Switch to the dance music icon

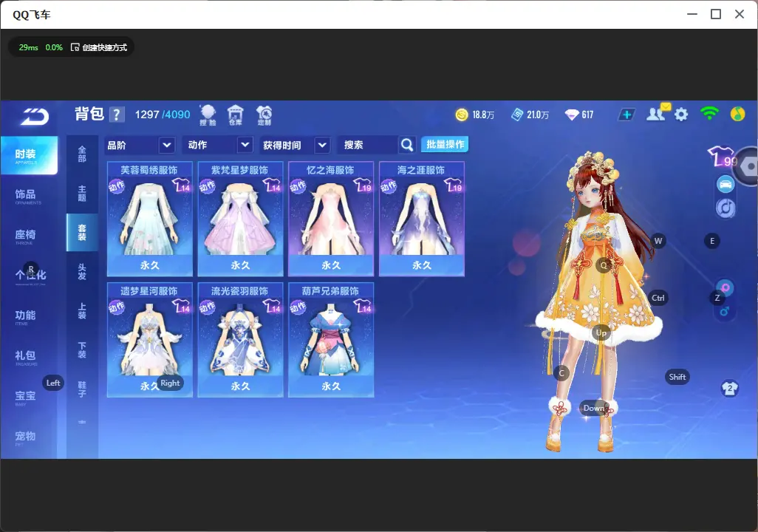(725, 208)
